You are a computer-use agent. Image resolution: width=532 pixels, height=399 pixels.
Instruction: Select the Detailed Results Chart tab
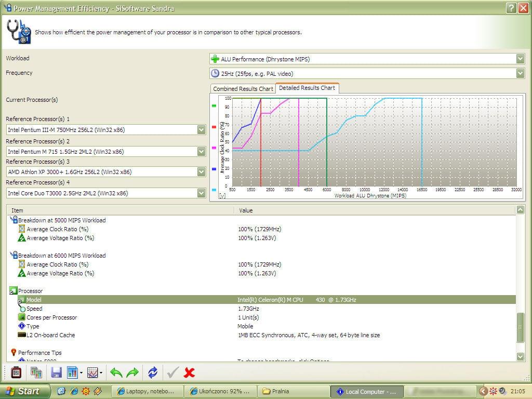[x=307, y=88]
